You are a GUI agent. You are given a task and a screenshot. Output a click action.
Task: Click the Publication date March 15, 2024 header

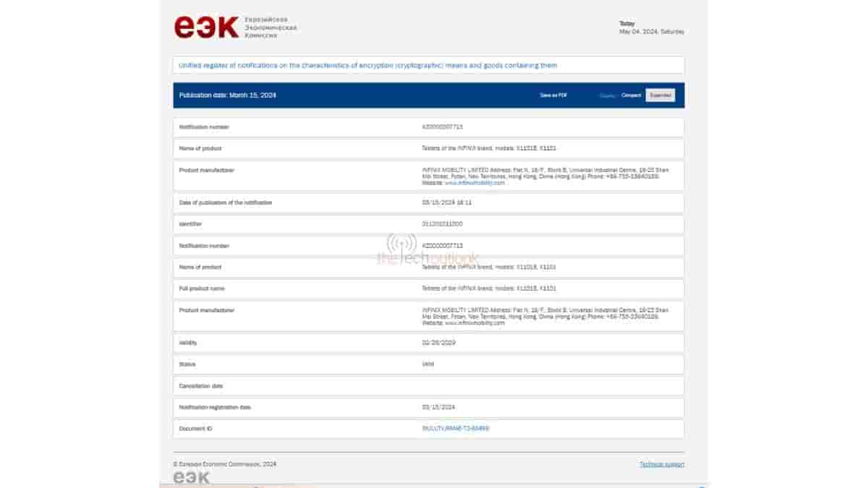(227, 95)
